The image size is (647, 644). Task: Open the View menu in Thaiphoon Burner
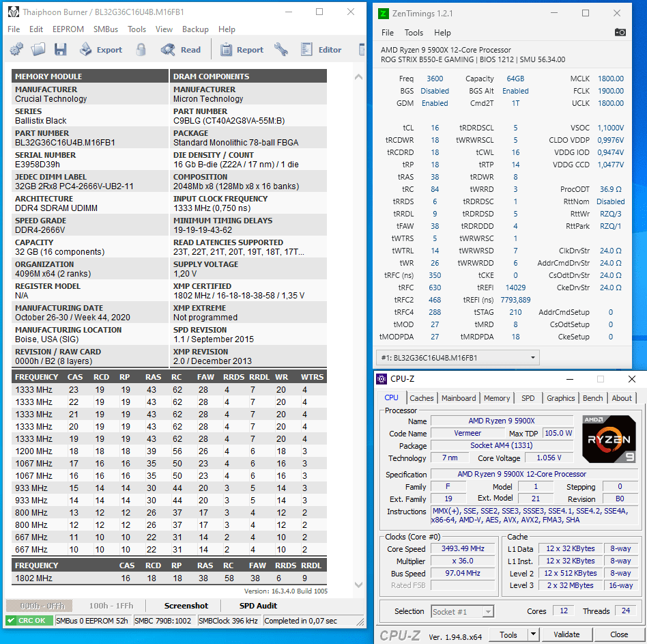(164, 29)
